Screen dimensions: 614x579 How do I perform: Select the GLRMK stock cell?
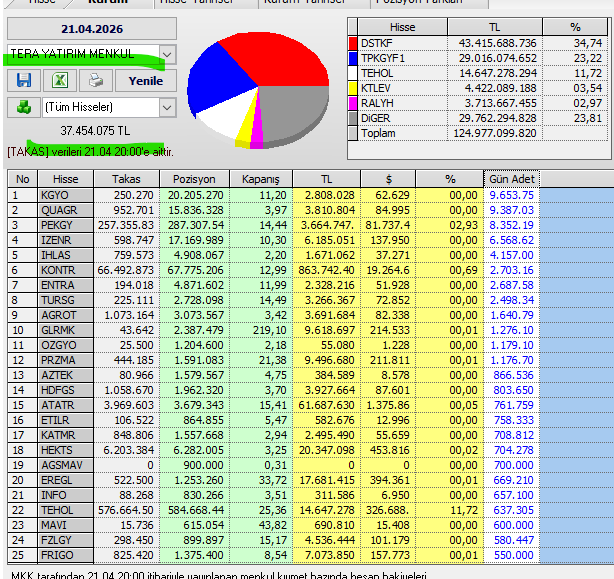[66, 330]
